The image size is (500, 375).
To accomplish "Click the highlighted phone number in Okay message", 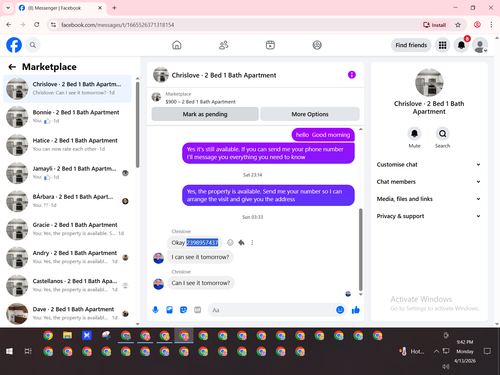I will tap(202, 242).
